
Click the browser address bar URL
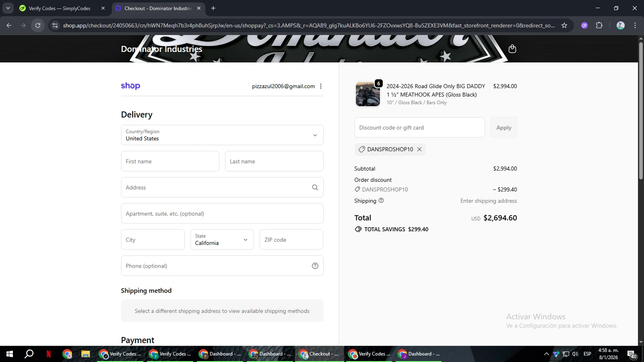(309, 25)
